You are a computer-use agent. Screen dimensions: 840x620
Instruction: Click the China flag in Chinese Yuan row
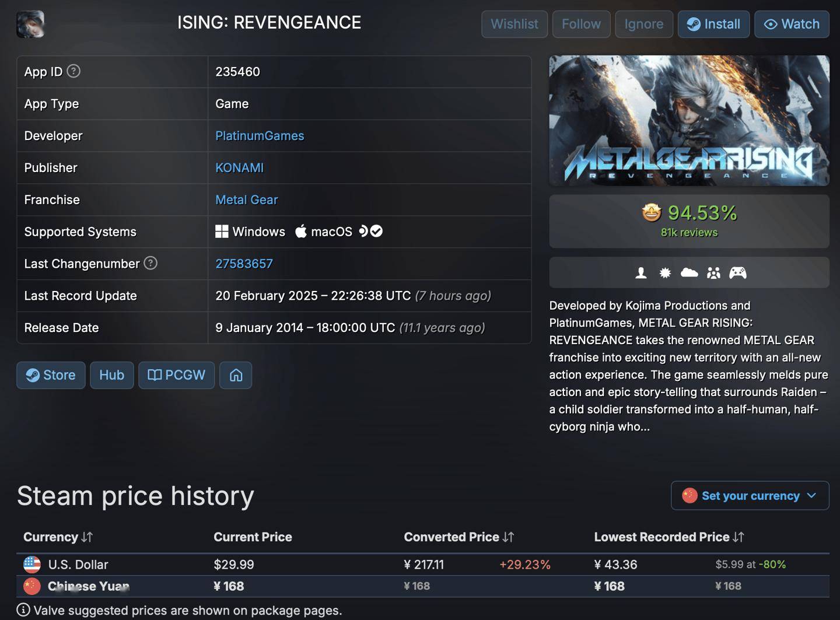[x=32, y=586]
